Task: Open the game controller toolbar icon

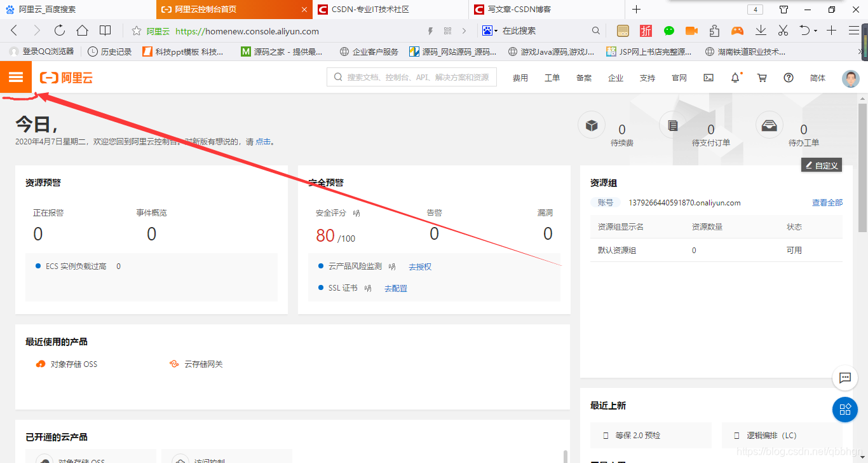Action: tap(737, 31)
